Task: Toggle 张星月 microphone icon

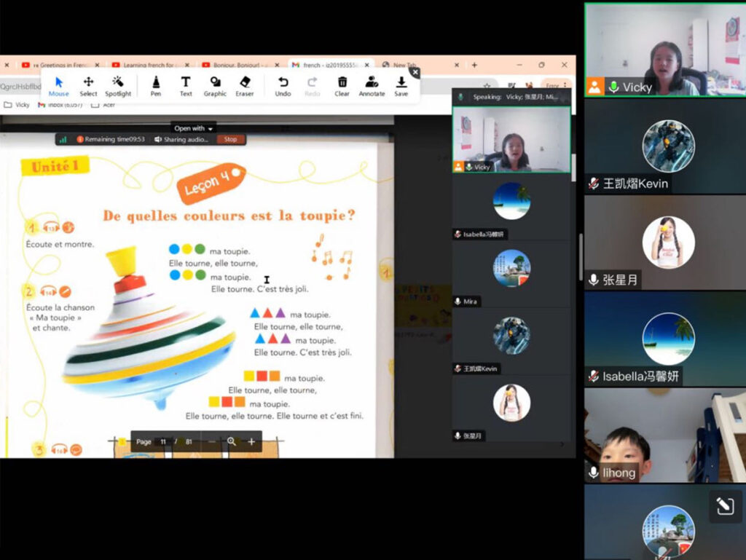Action: pos(593,280)
